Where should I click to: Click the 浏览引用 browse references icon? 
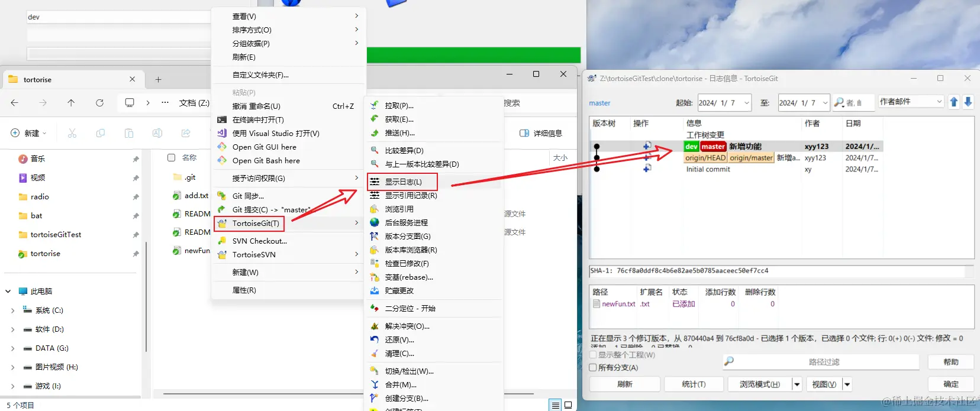[x=375, y=209]
